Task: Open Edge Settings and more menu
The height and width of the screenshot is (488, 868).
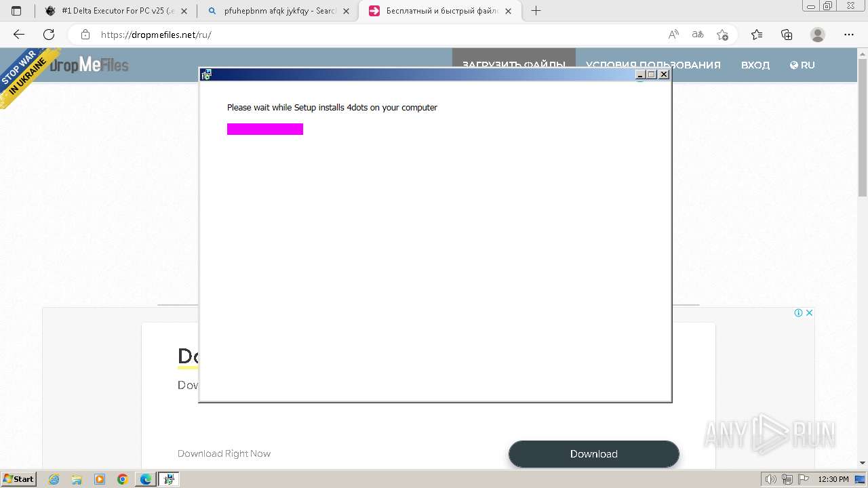Action: tap(849, 35)
